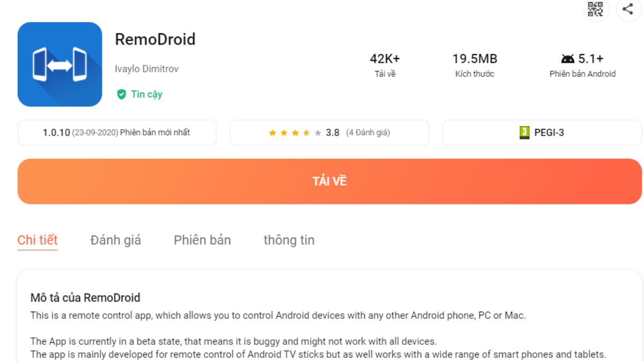The height and width of the screenshot is (362, 644).
Task: Expand the version 1.0.10 details box
Action: click(117, 132)
